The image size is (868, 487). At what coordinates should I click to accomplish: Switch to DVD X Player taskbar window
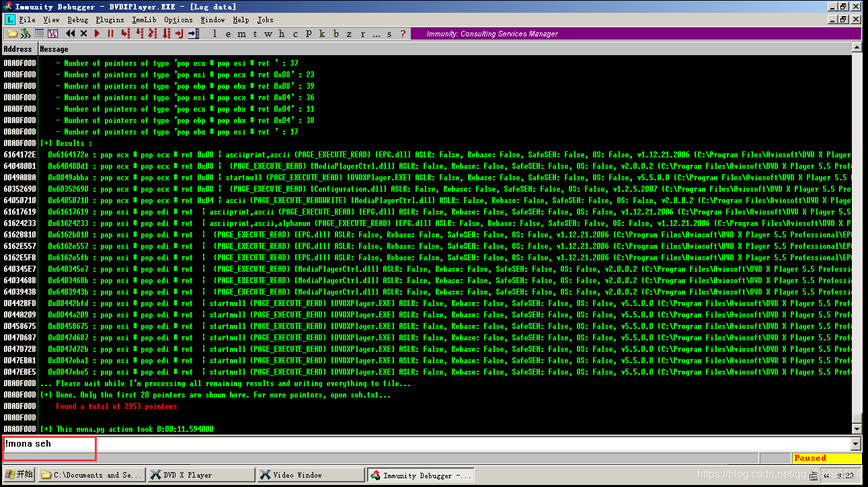tap(201, 475)
